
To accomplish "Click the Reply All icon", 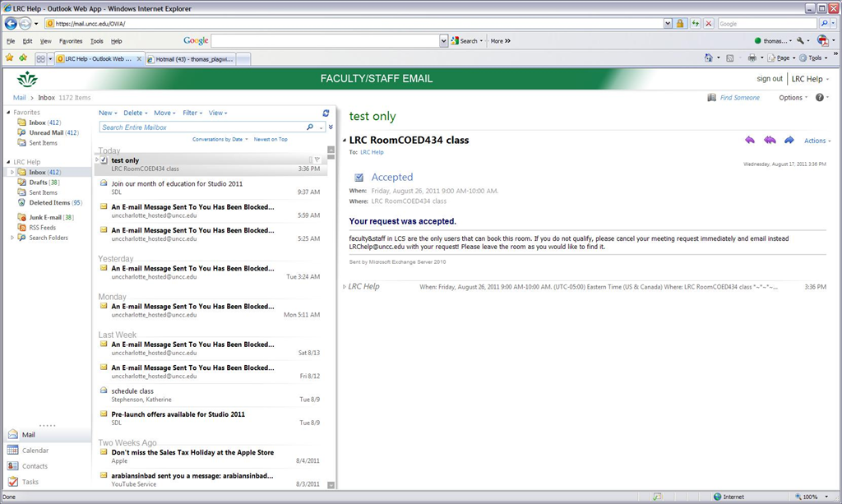I will point(770,141).
